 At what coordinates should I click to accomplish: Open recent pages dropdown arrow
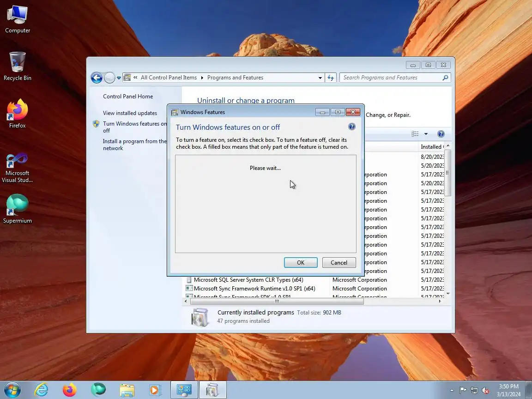tap(119, 78)
